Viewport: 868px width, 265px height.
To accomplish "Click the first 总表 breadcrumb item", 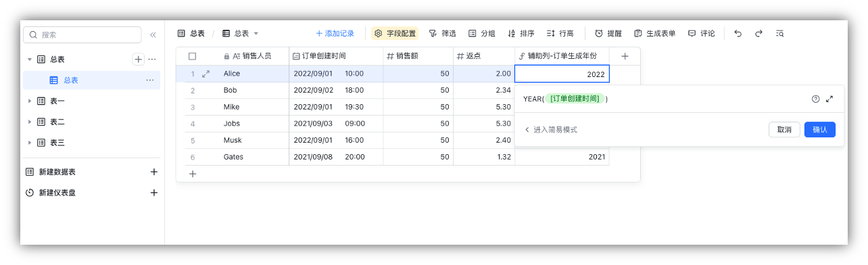I will tap(191, 33).
